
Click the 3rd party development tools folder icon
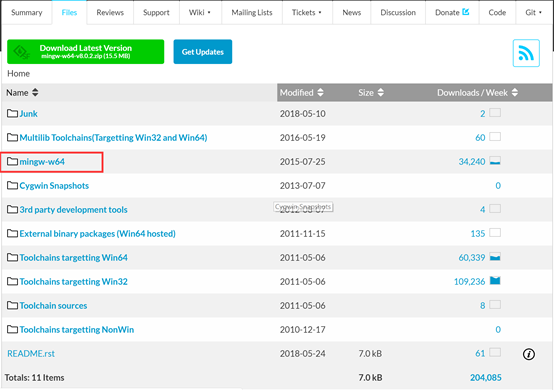coord(12,209)
